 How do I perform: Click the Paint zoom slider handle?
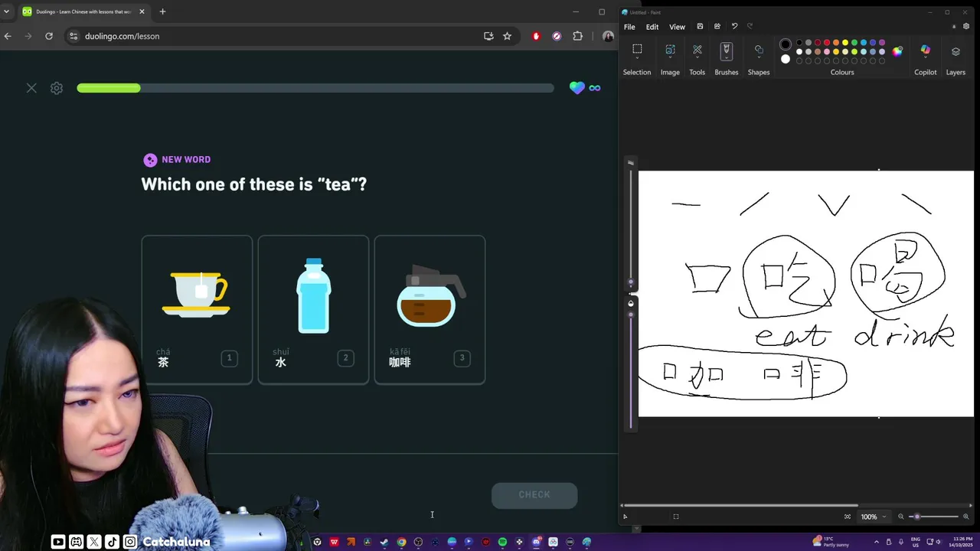tap(917, 517)
